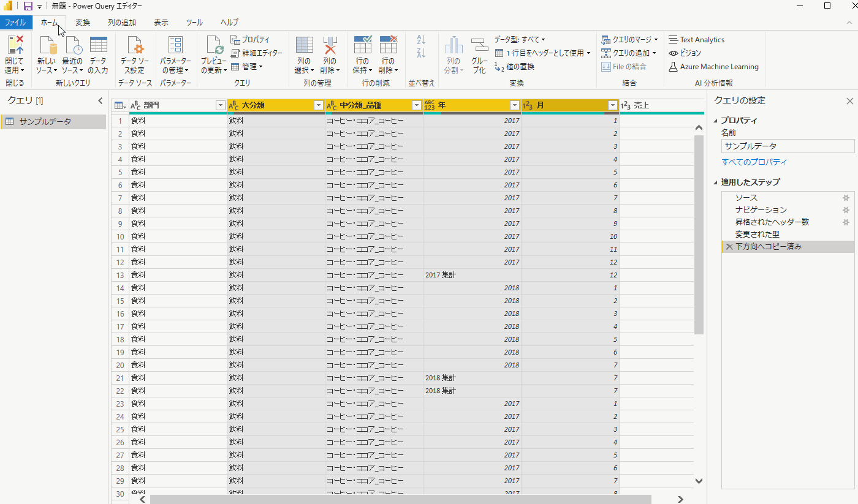The image size is (858, 504).
Task: Sort ascending with the A-Z icon
Action: (x=421, y=39)
